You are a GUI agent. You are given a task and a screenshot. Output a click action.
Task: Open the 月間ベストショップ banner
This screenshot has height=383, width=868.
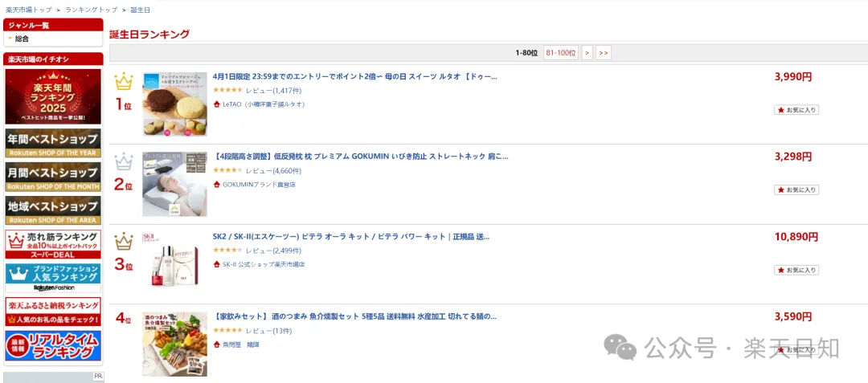pos(53,177)
